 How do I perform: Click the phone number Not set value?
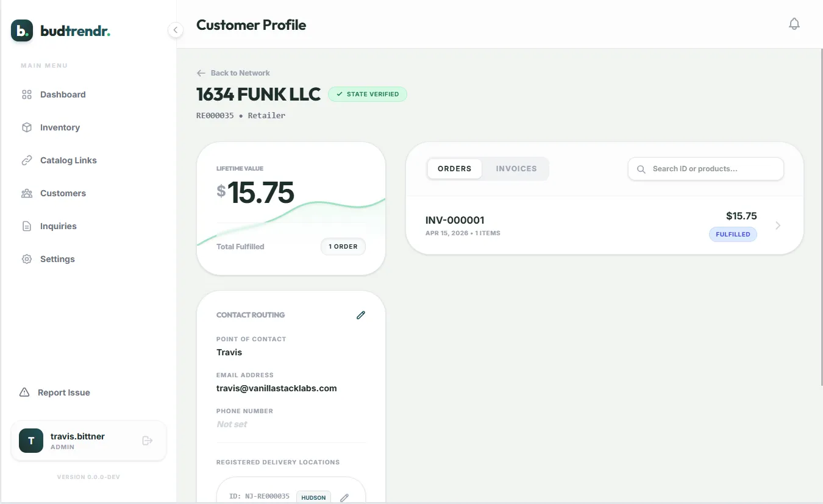coord(232,424)
